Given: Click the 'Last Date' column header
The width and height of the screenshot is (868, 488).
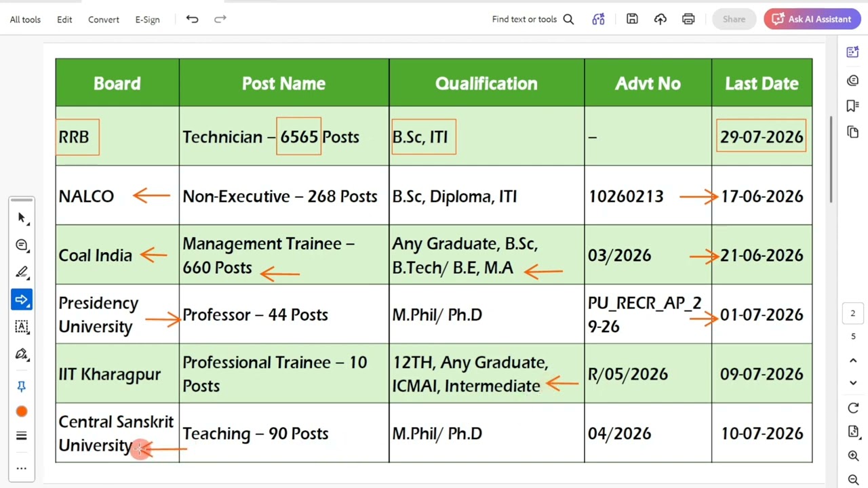Looking at the screenshot, I should pyautogui.click(x=762, y=83).
